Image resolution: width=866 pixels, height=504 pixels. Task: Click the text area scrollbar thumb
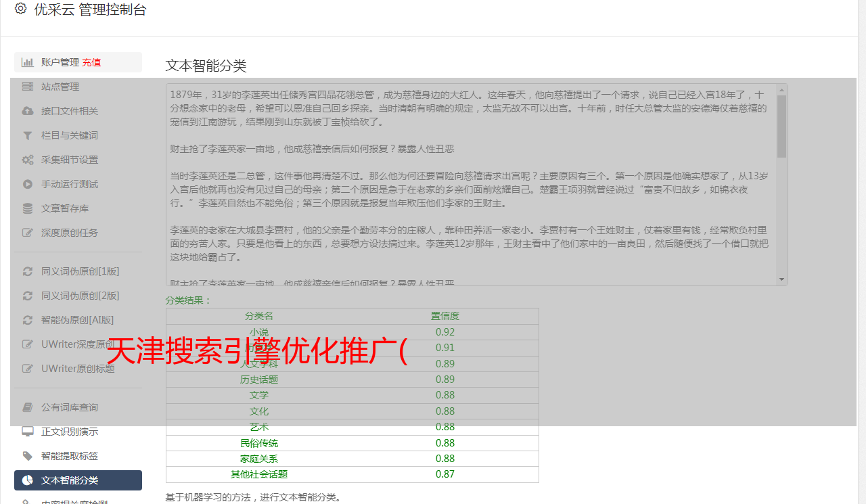782,126
